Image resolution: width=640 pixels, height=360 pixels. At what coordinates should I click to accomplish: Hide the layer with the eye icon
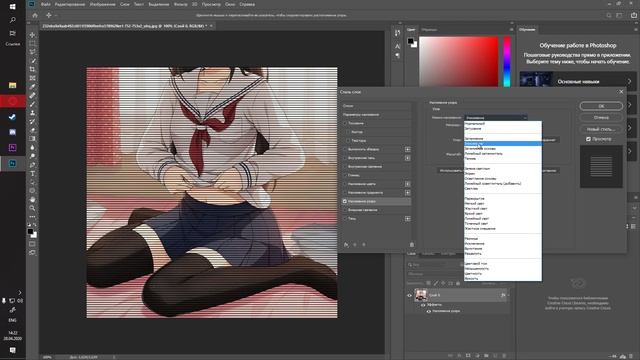409,295
